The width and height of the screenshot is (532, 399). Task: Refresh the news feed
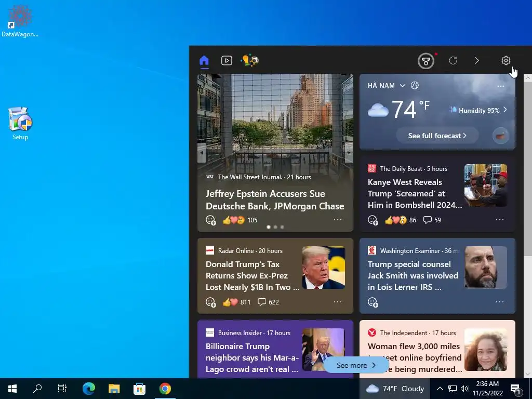[453, 61]
